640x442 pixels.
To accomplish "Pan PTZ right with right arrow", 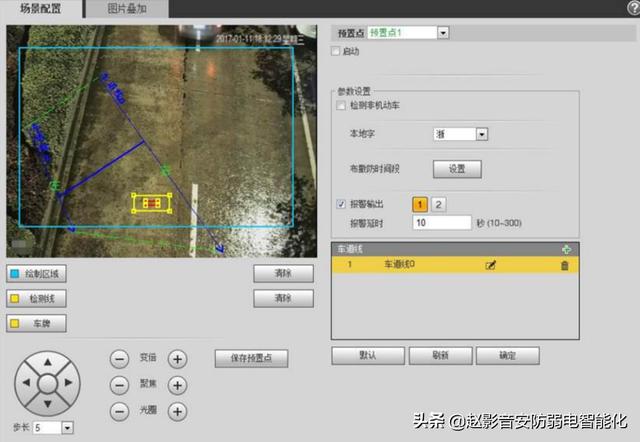I will pos(68,383).
